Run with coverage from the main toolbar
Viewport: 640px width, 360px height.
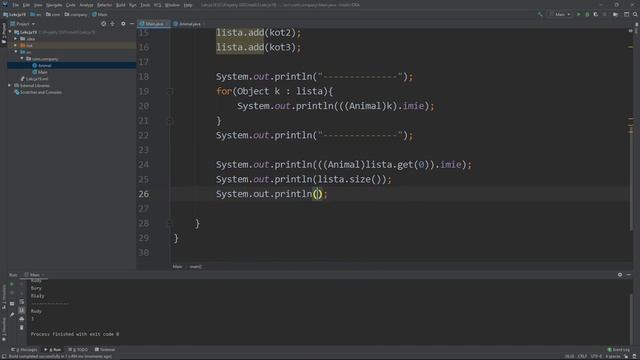596,14
